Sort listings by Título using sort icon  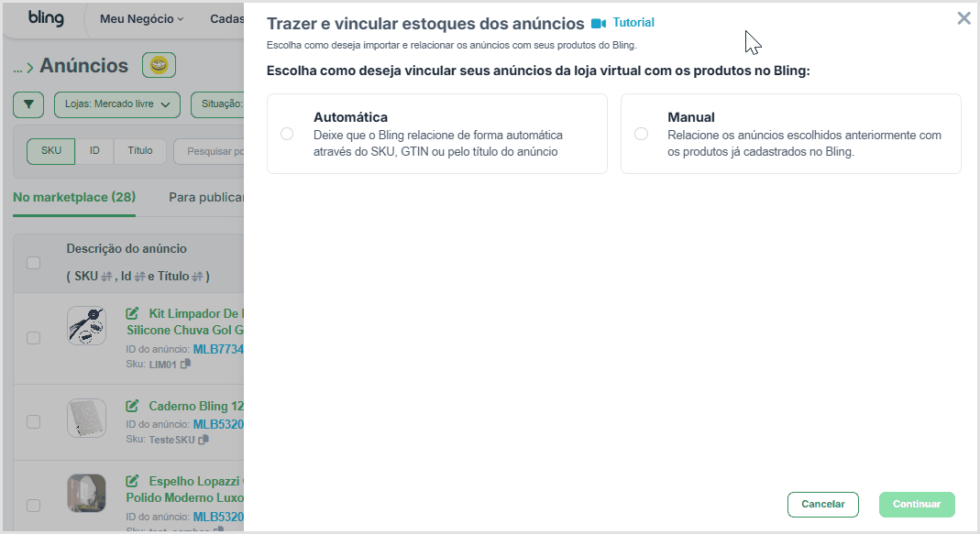(197, 277)
